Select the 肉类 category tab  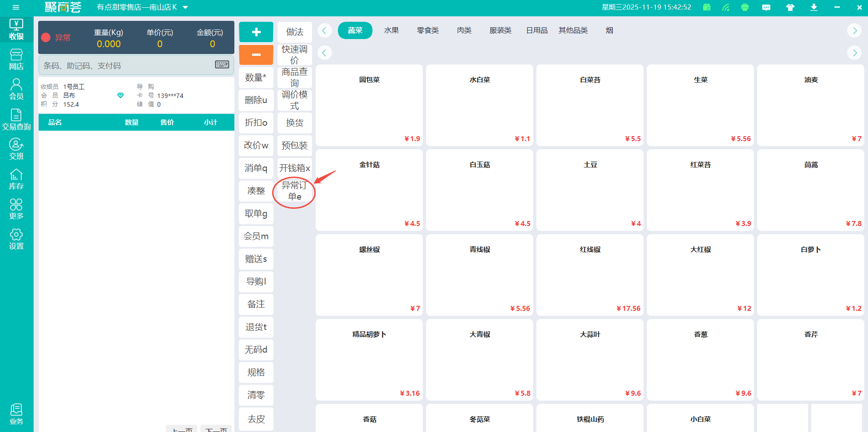click(x=464, y=30)
